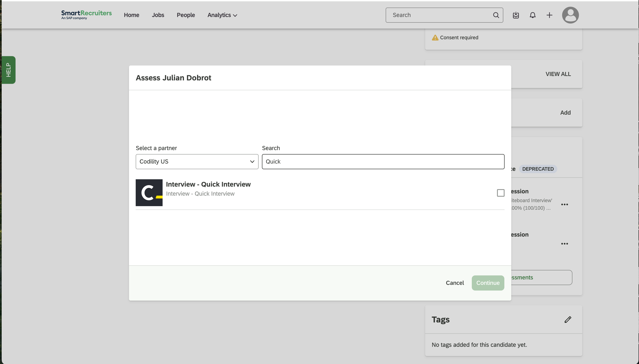Go to the People tab
Viewport: 639px width, 364px height.
(186, 15)
